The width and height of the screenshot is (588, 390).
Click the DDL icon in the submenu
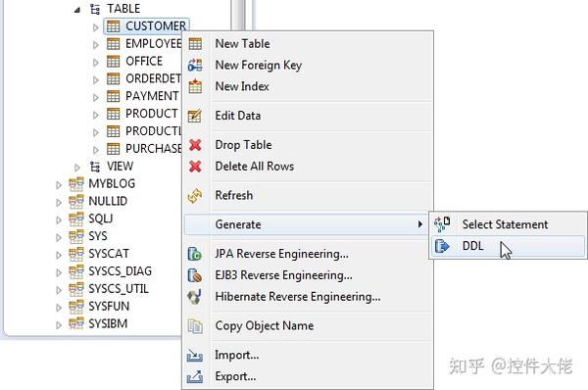[442, 246]
